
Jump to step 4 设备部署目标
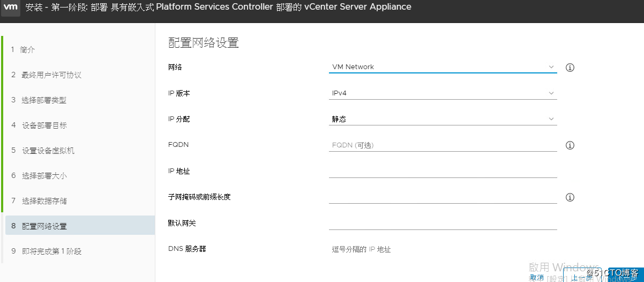point(44,125)
